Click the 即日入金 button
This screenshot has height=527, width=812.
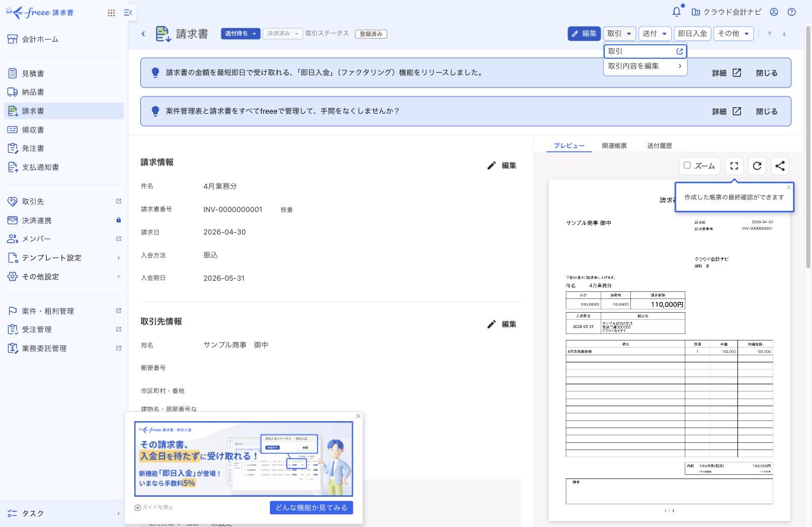coord(692,34)
